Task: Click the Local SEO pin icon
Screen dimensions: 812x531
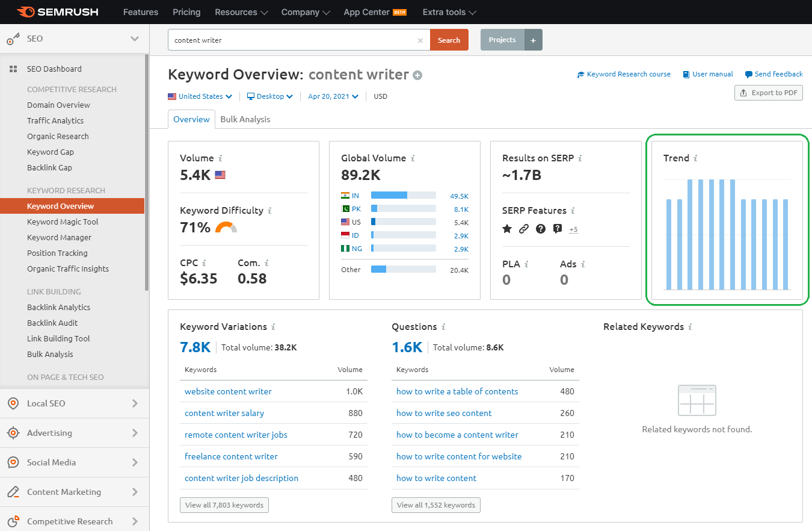Action: coord(13,403)
